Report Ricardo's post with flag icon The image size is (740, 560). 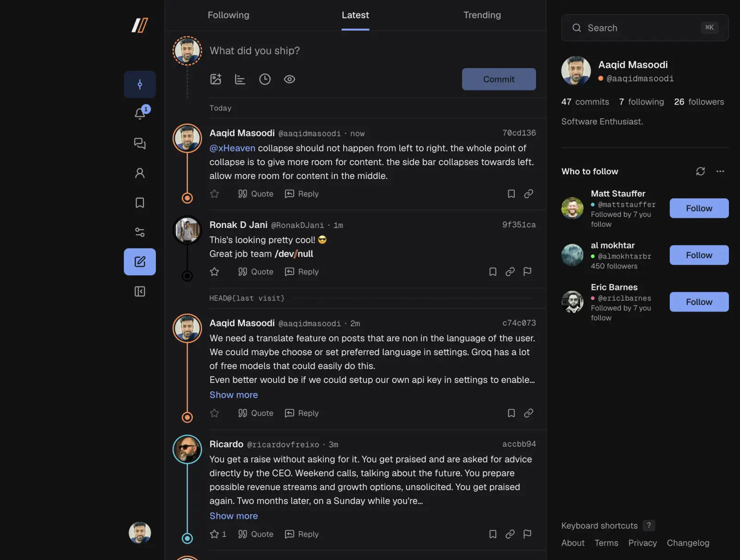tap(527, 534)
